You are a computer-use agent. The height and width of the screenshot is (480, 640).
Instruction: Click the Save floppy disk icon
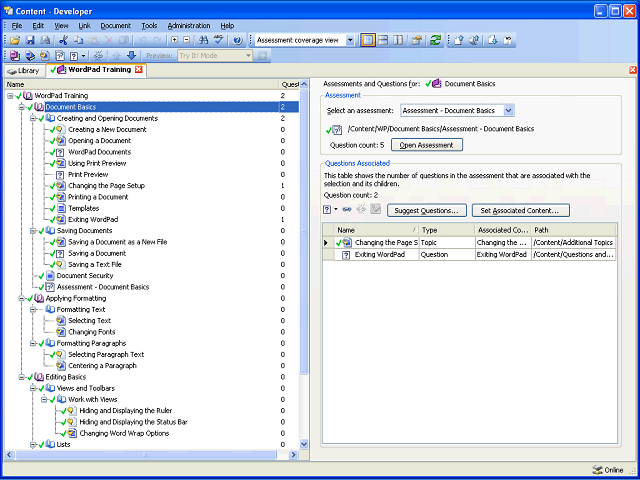point(30,40)
